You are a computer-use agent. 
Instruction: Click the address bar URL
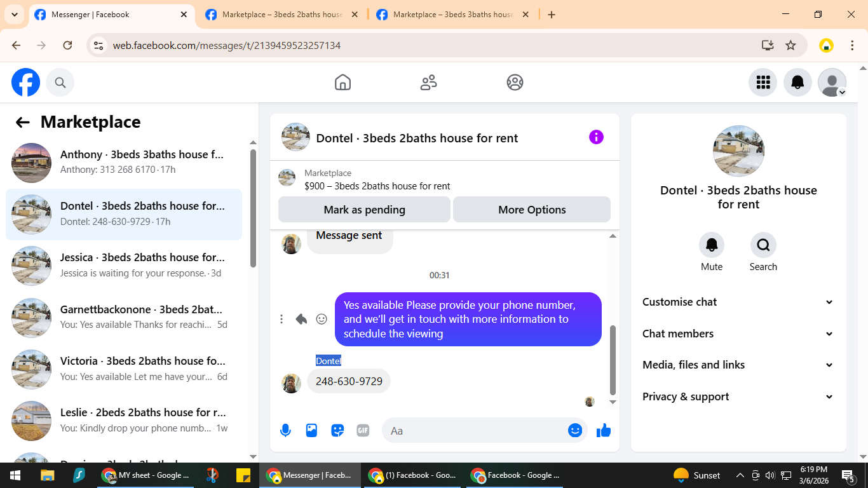pyautogui.click(x=227, y=45)
